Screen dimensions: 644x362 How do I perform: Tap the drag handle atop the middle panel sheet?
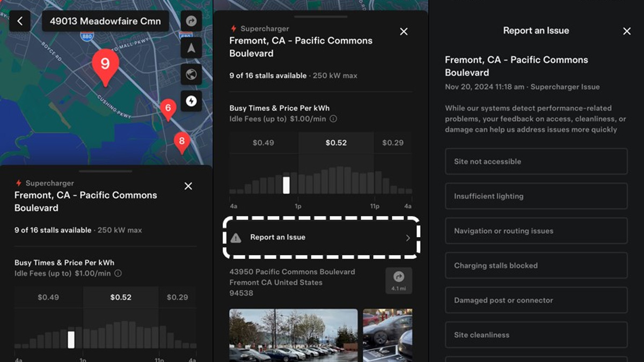tap(320, 17)
